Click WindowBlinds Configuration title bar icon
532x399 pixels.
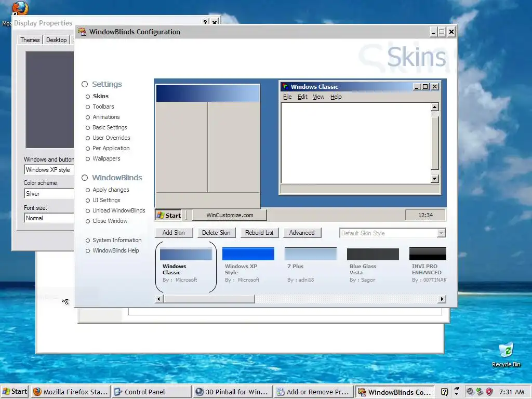82,32
